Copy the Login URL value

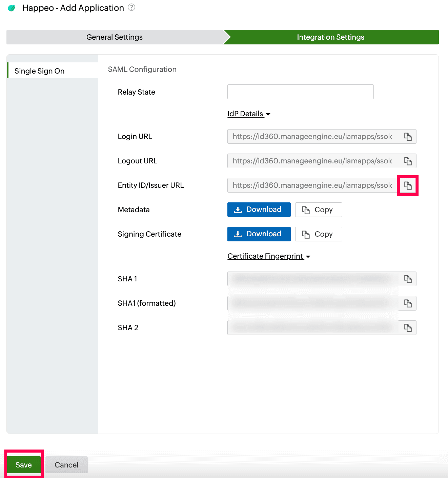coord(408,137)
